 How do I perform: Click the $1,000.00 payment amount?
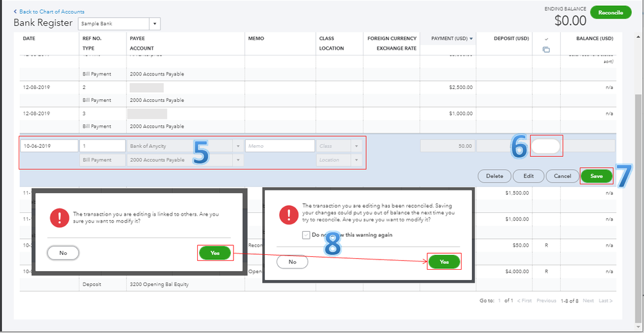point(461,114)
